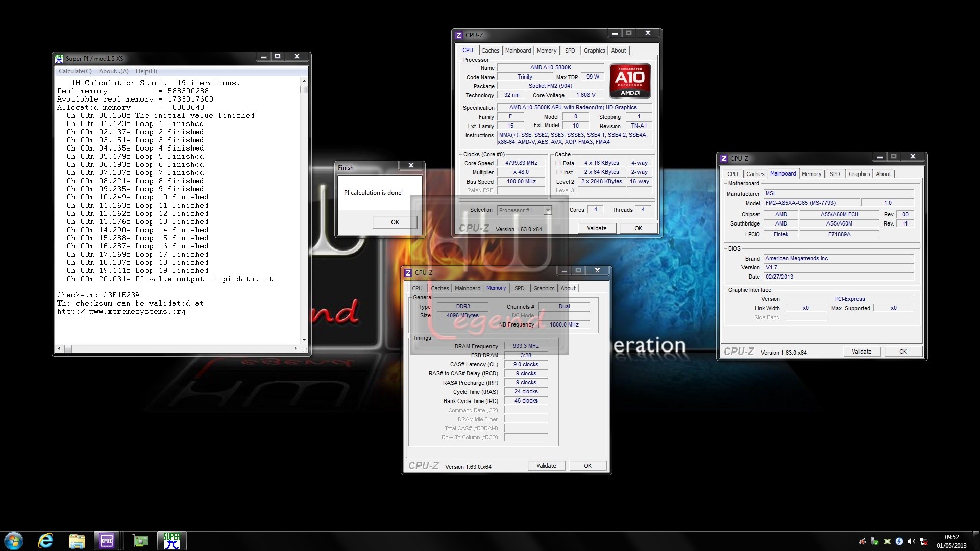
Task: Select Memory tab in CPU-Z Mainboard window
Action: tap(812, 174)
